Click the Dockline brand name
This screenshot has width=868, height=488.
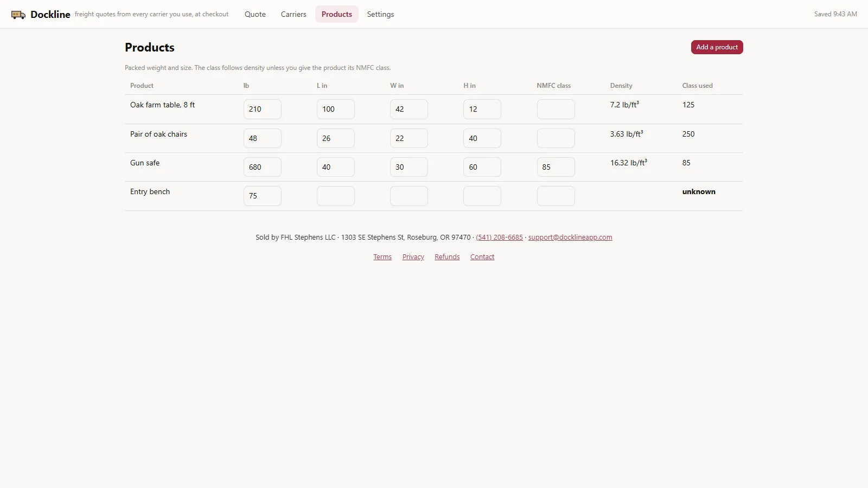[x=50, y=15]
